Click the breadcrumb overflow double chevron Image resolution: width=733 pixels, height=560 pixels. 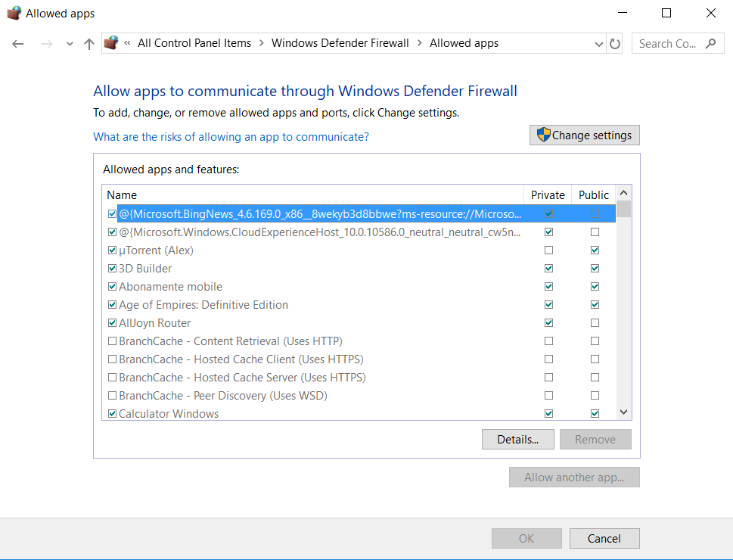[x=127, y=43]
